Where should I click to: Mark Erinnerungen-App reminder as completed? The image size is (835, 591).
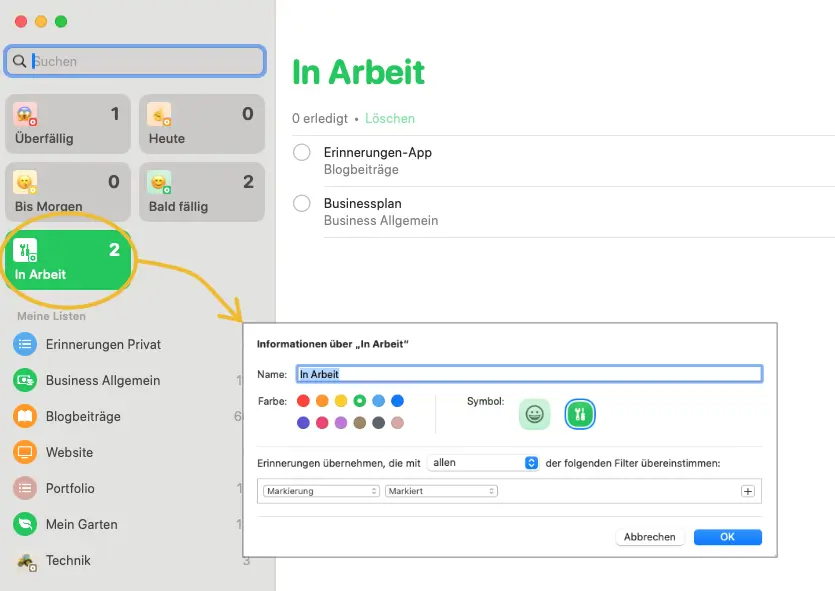click(302, 153)
